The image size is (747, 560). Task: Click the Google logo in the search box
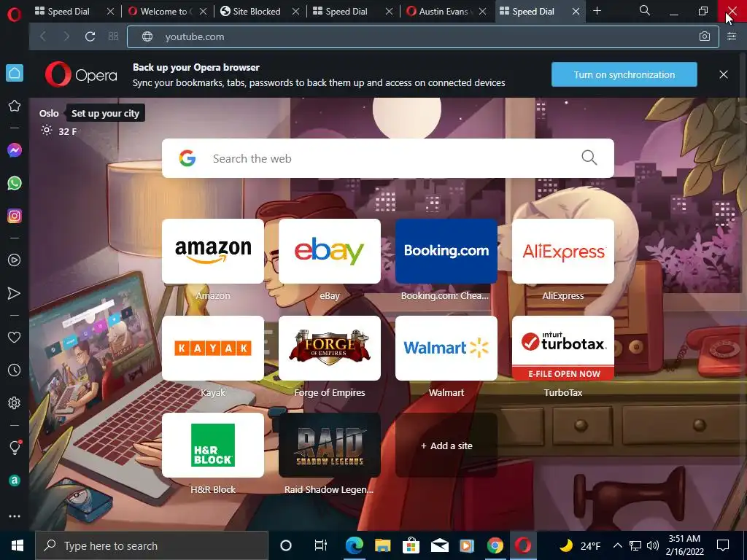coord(187,158)
